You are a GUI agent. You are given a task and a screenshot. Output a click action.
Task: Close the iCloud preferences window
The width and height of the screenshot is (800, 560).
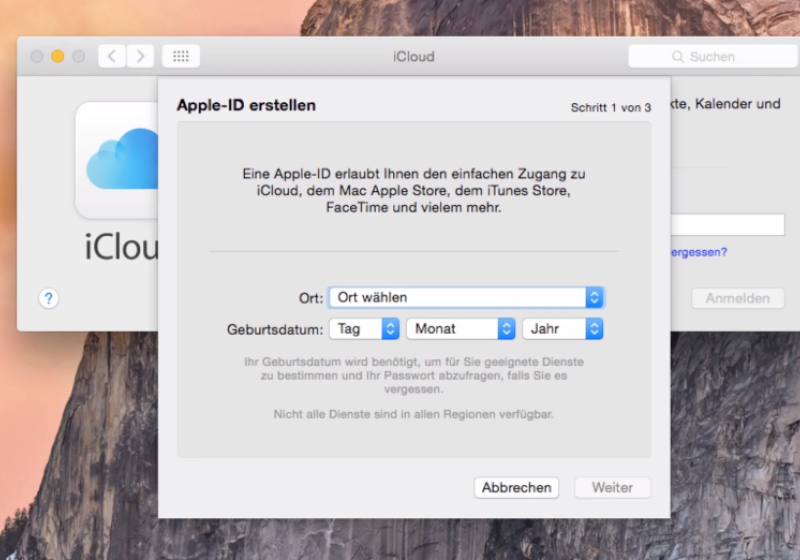37,56
